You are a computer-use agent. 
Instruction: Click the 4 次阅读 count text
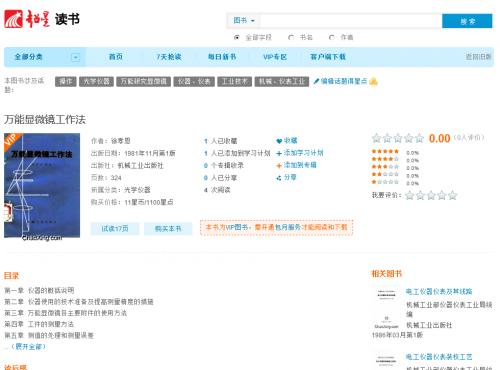pos(217,190)
